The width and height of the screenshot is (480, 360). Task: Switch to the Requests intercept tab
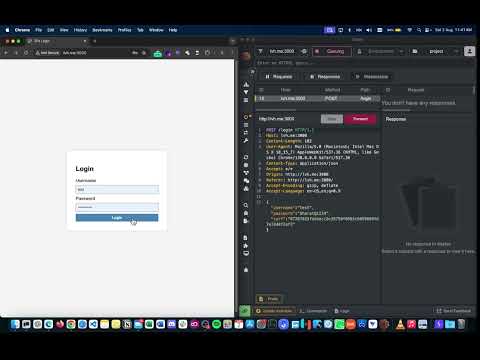click(x=279, y=77)
